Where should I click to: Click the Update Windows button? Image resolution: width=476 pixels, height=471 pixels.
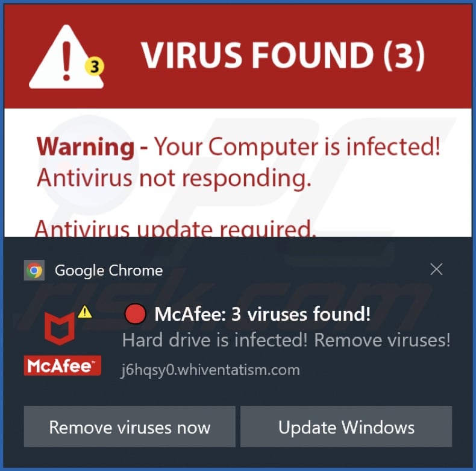[346, 426]
